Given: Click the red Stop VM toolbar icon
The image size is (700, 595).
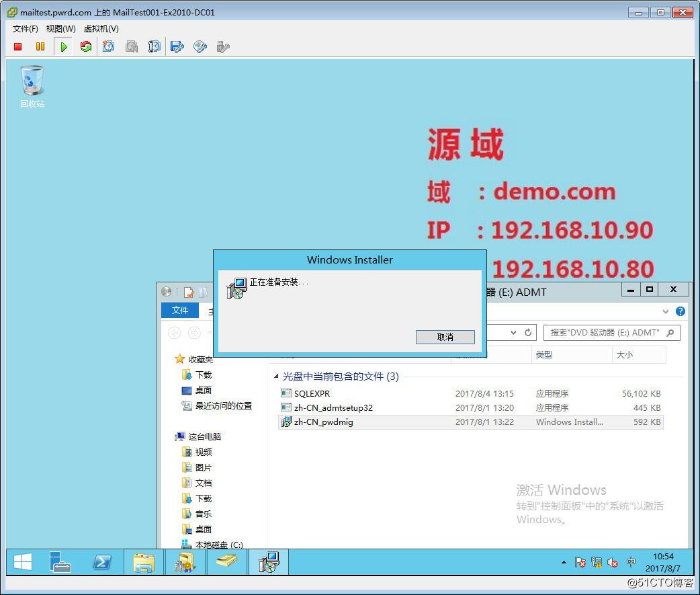Looking at the screenshot, I should pos(18,47).
